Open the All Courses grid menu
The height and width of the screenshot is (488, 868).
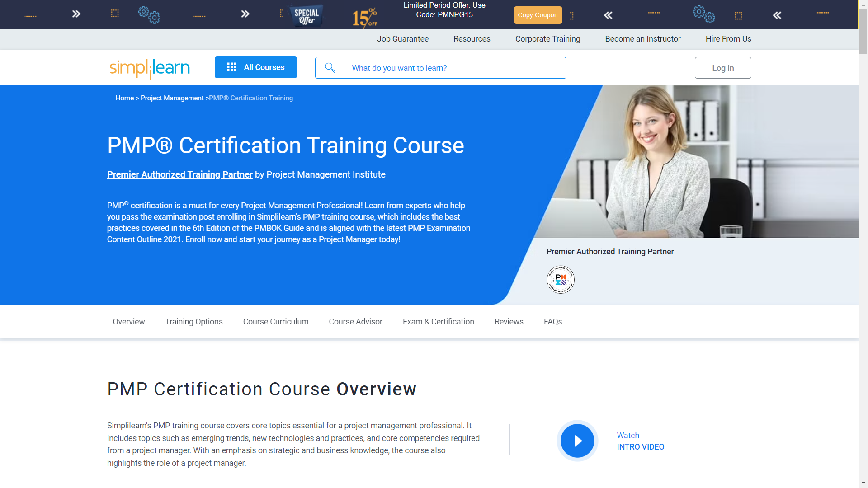[255, 67]
